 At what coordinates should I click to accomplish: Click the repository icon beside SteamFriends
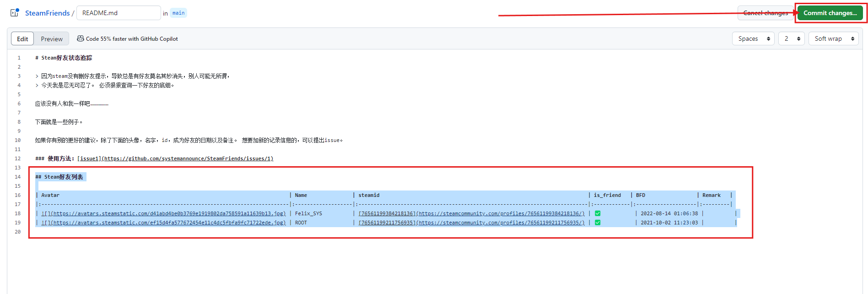15,12
